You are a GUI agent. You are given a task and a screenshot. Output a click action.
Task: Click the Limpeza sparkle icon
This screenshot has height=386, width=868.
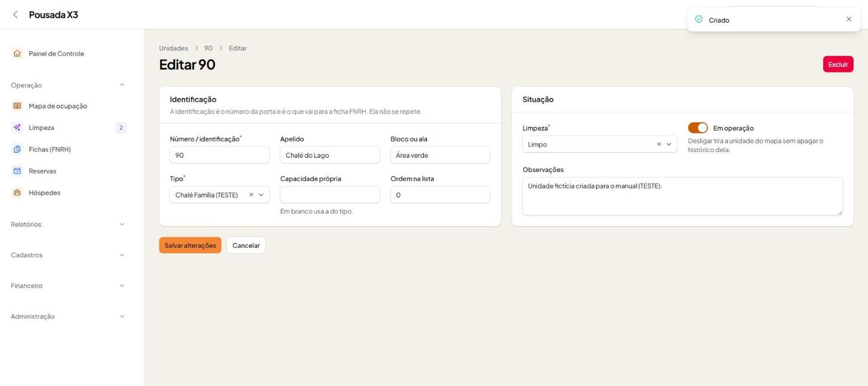point(17,128)
